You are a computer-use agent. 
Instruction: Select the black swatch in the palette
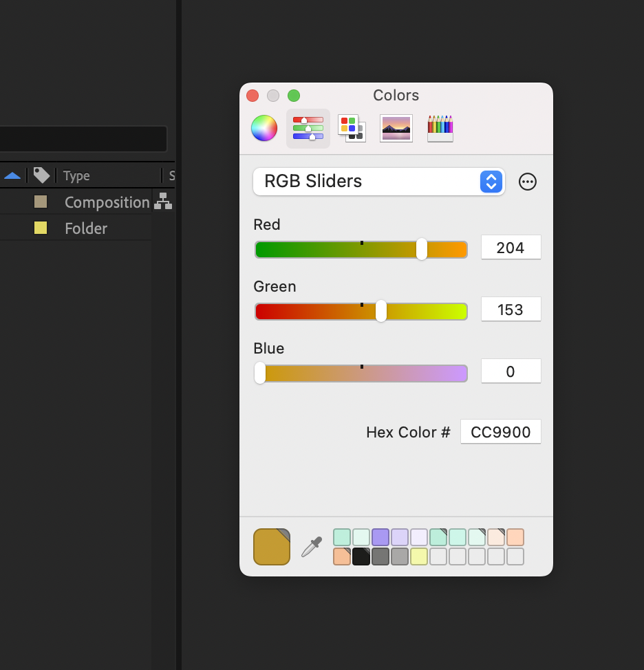(361, 556)
